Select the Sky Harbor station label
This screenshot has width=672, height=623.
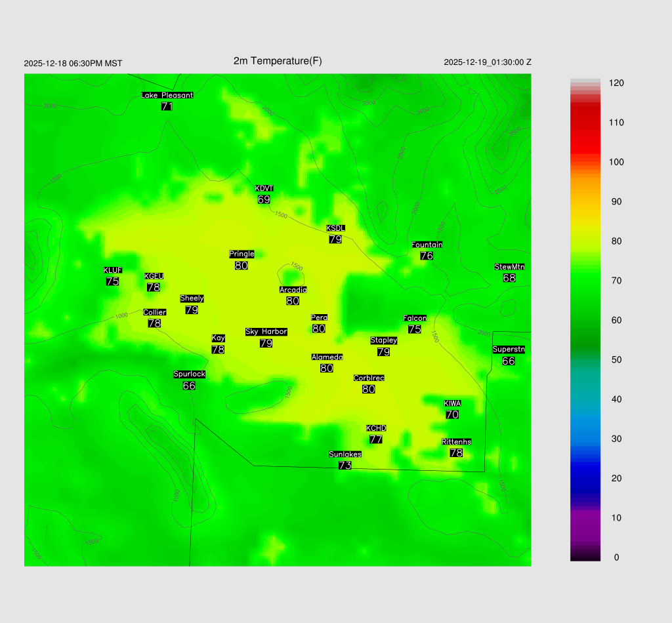(266, 332)
